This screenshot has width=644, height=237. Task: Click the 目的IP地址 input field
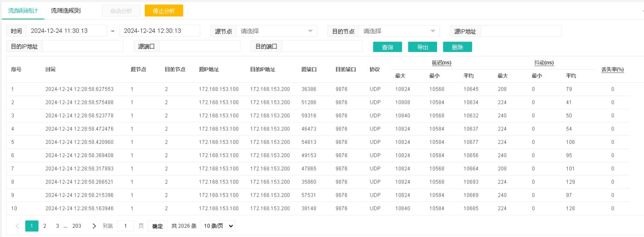coord(83,46)
